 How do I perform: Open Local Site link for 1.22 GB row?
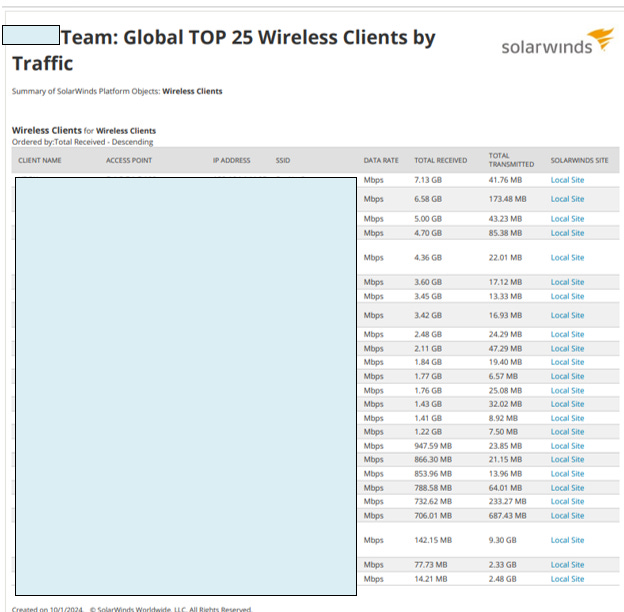coord(567,432)
